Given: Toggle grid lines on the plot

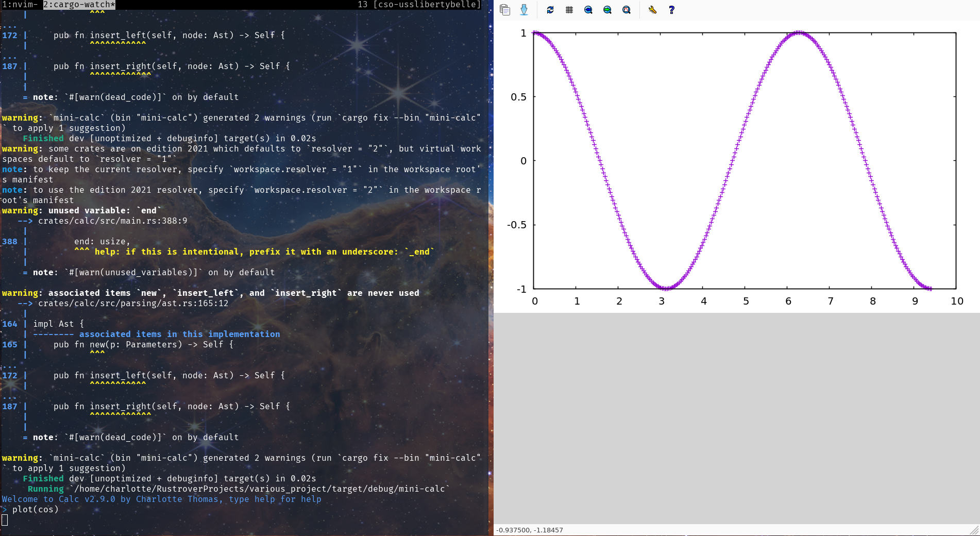Looking at the screenshot, I should tap(569, 10).
